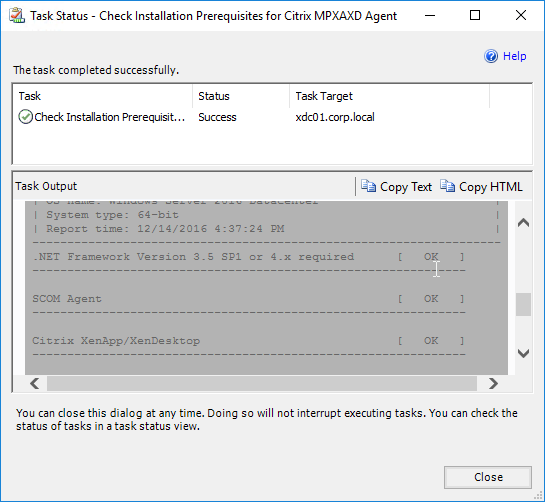Click the Copy HTML clipboard icon
545x502 pixels.
point(447,186)
